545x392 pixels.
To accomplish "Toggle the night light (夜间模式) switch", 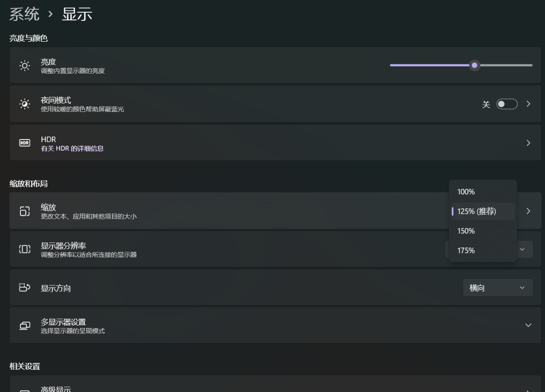I will [x=507, y=104].
